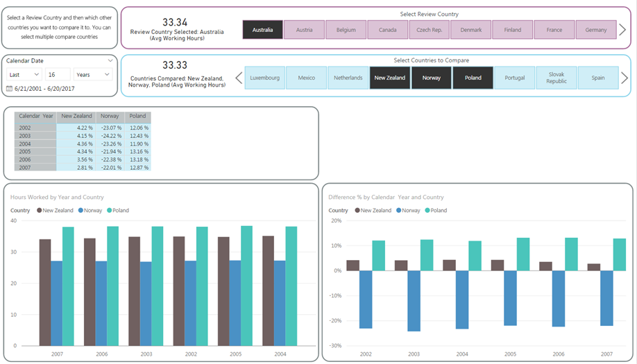This screenshot has width=637, height=364.
Task: Click the number field showing 16
Action: point(58,75)
